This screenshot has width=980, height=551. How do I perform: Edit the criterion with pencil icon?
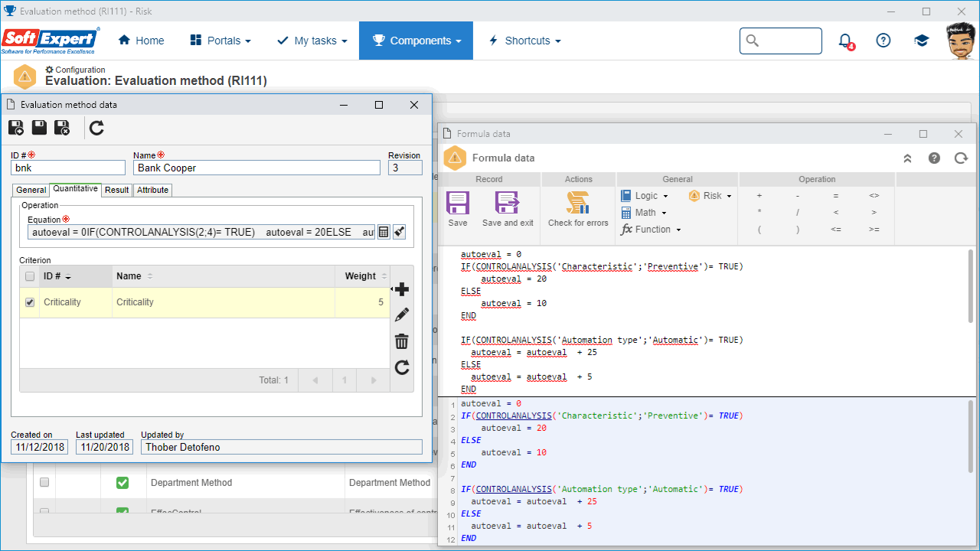click(401, 315)
